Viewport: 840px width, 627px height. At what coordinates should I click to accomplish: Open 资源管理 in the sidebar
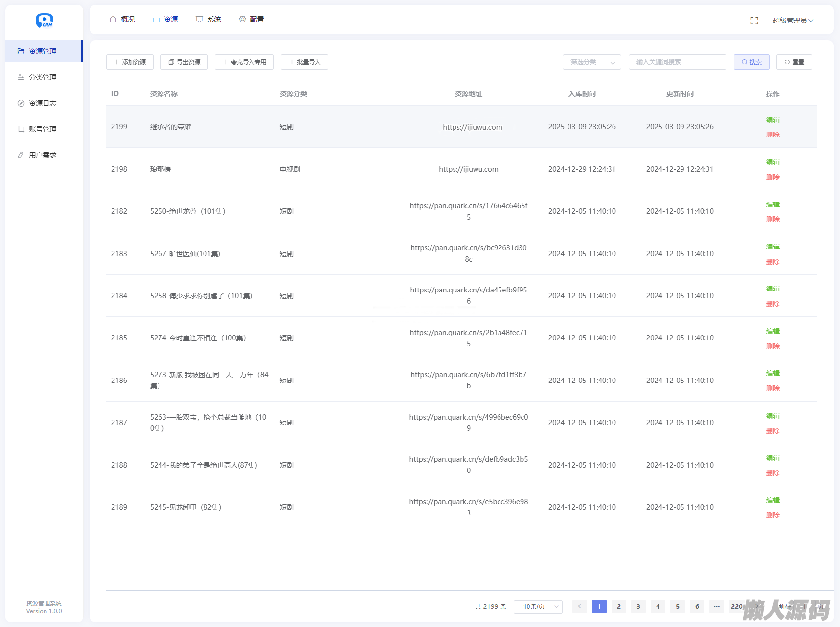(x=43, y=51)
